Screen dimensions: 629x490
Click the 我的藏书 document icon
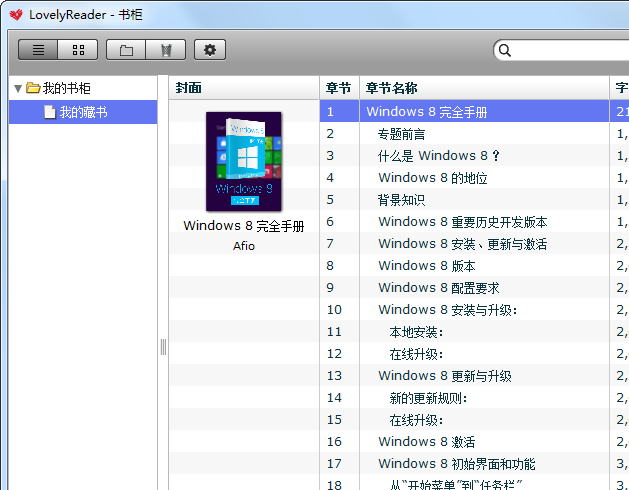point(49,112)
